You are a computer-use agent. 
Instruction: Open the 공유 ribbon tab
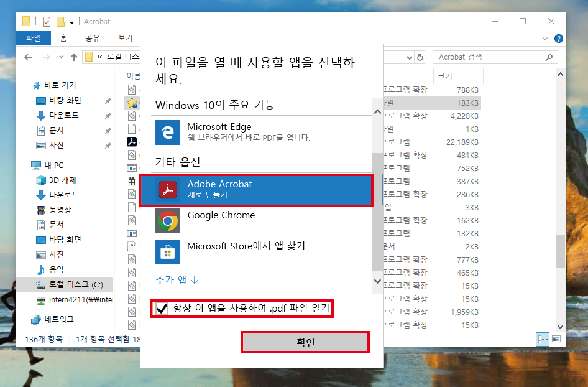[x=92, y=38]
